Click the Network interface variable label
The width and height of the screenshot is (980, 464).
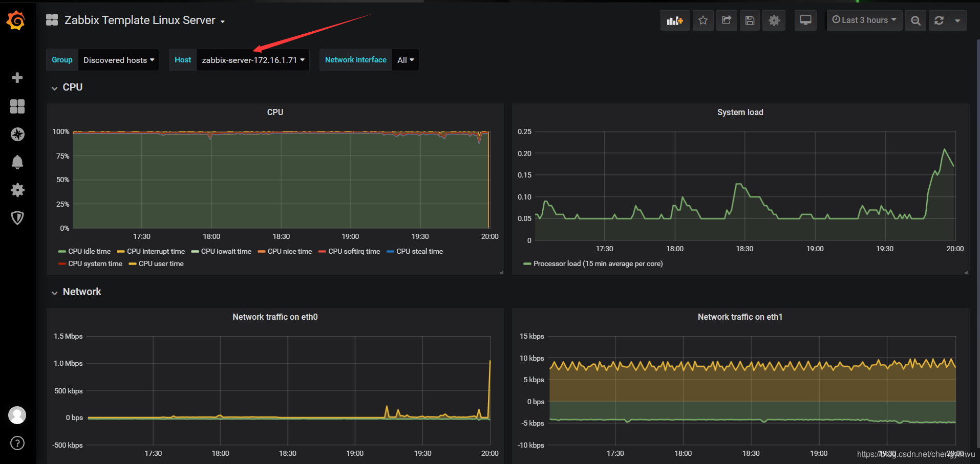[x=356, y=60]
